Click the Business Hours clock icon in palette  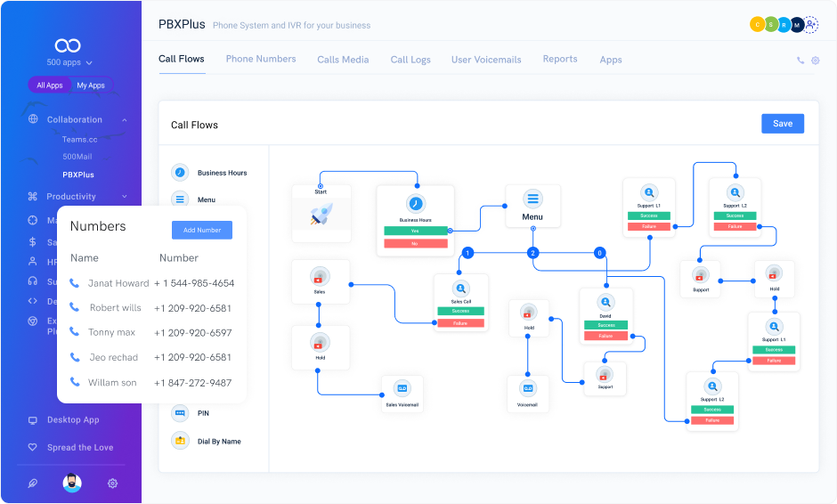[180, 173]
